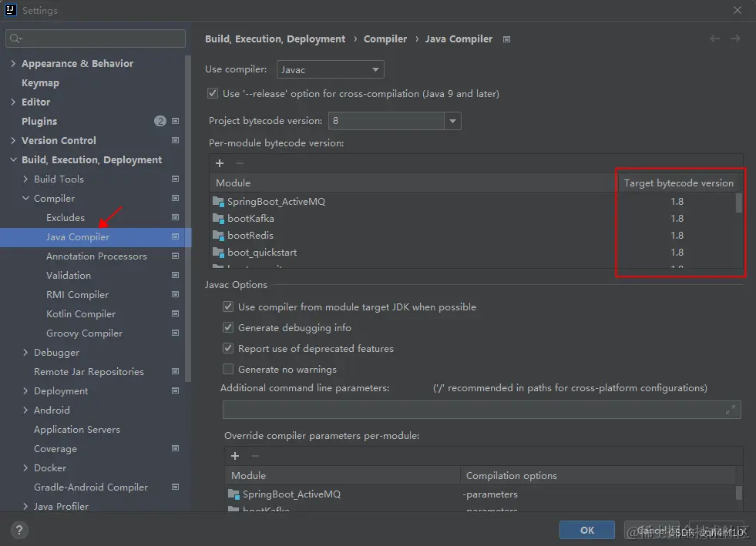Viewport: 756px width, 546px height.
Task: Select Kotlin Compiler settings
Action: point(81,314)
